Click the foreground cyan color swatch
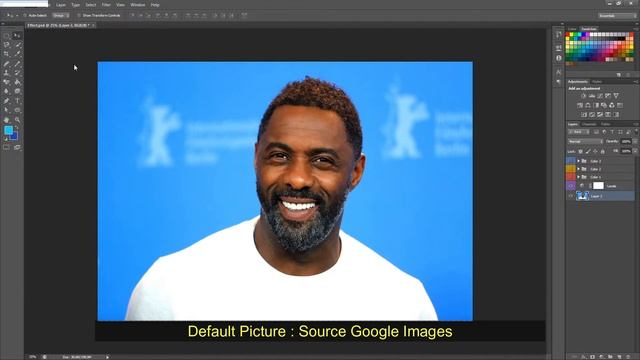The width and height of the screenshot is (640, 360). (x=8, y=130)
